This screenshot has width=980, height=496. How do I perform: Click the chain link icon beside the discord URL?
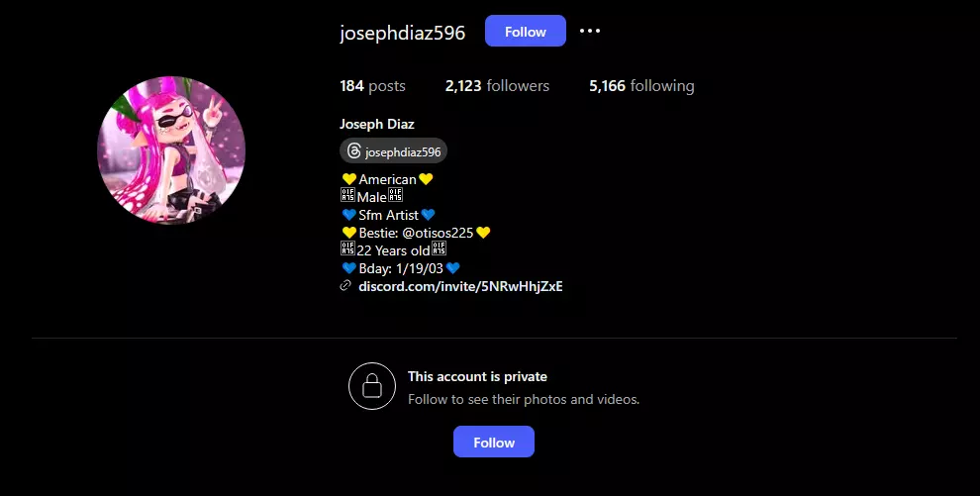click(x=345, y=286)
